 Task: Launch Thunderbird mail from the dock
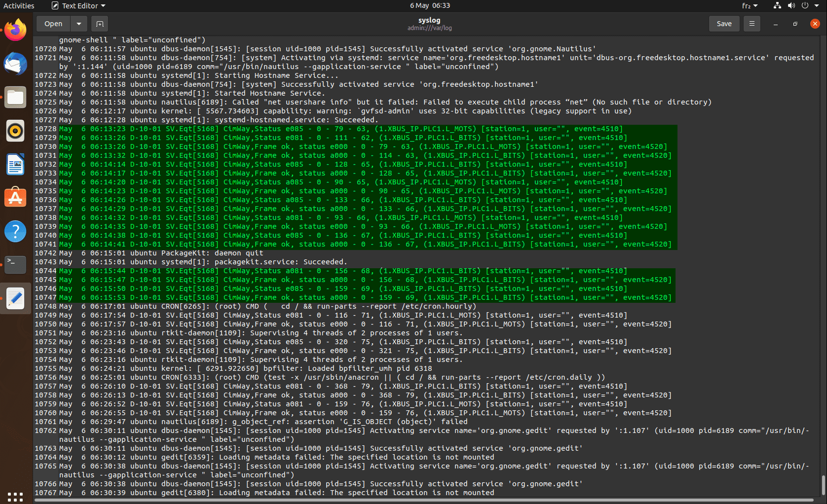15,64
